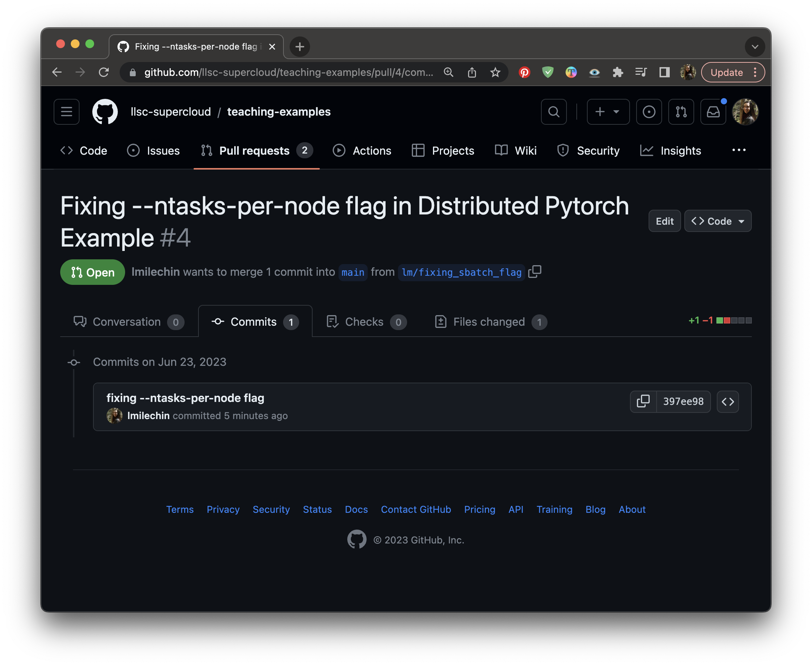Open the Pull requests tab
Image resolution: width=812 pixels, height=666 pixels.
tap(256, 150)
